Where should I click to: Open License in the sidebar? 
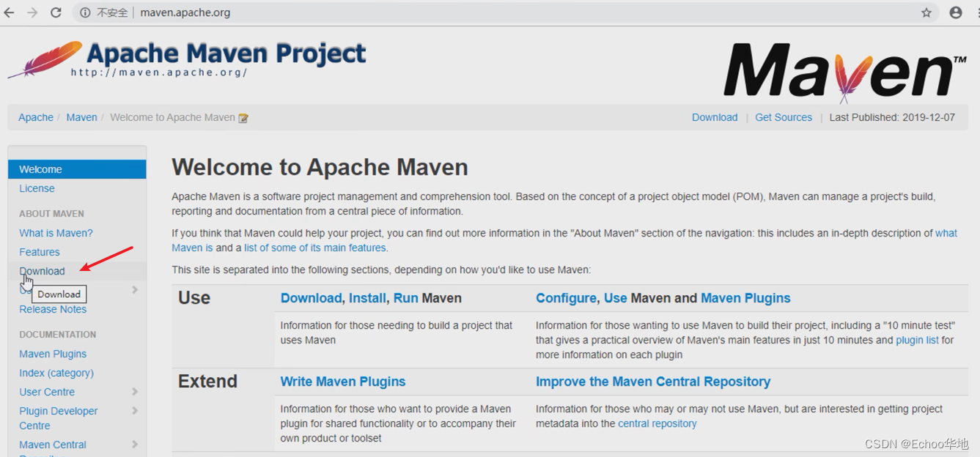click(x=37, y=188)
